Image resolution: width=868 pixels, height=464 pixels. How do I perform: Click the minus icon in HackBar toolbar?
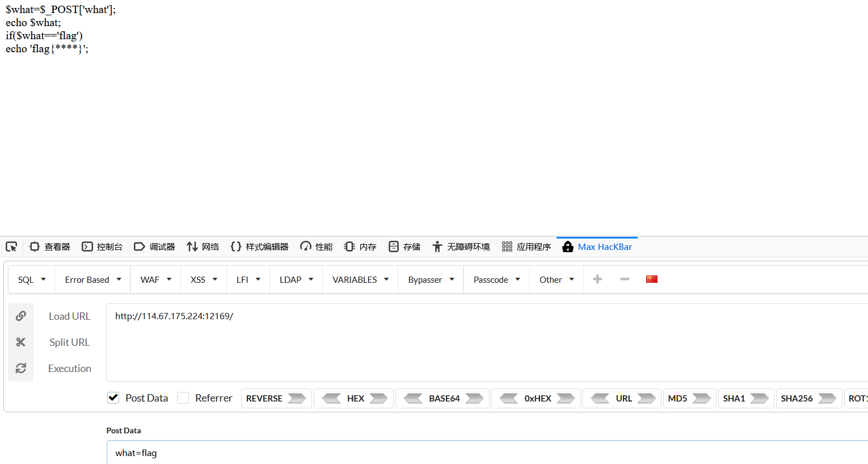(x=625, y=279)
